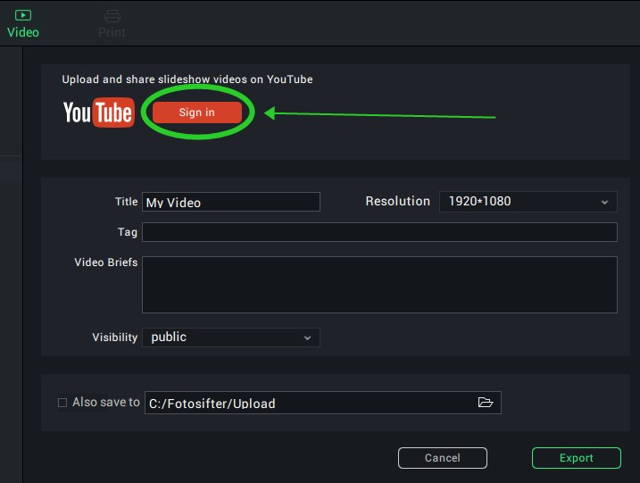The width and height of the screenshot is (640, 483).
Task: Click the green Export button
Action: click(x=576, y=458)
